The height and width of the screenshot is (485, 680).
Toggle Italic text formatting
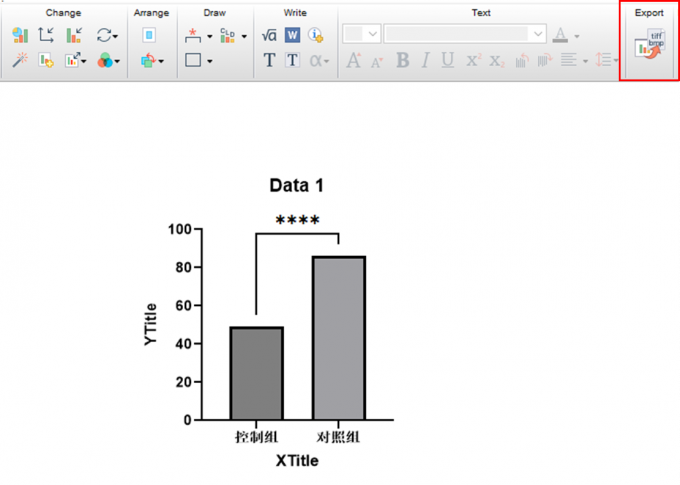pyautogui.click(x=424, y=61)
